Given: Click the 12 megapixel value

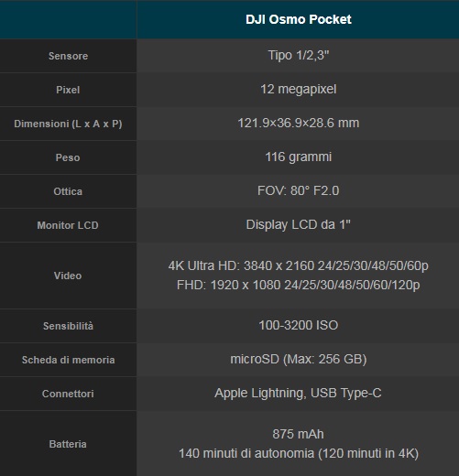Looking at the screenshot, I should 299,90.
